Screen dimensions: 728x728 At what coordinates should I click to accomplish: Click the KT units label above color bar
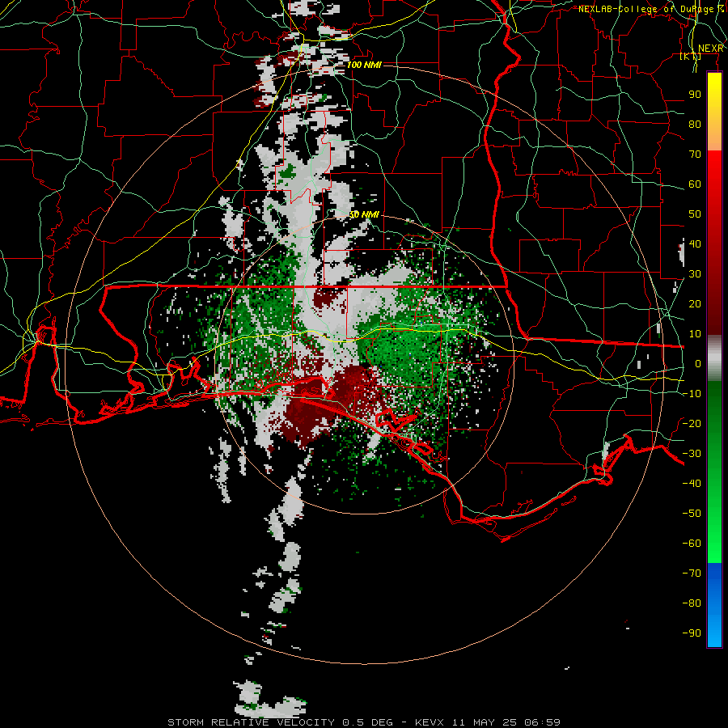691,56
